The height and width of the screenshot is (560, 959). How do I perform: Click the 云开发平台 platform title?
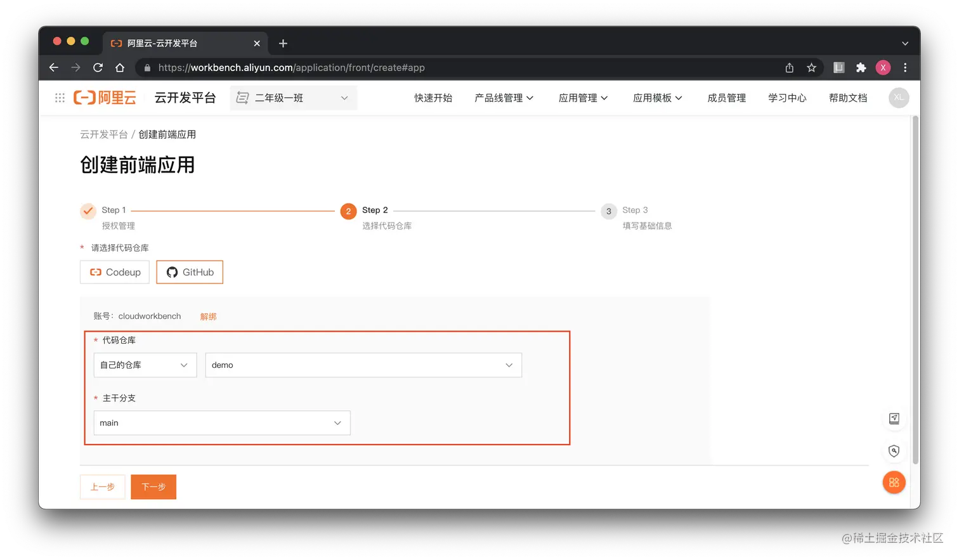[185, 98]
